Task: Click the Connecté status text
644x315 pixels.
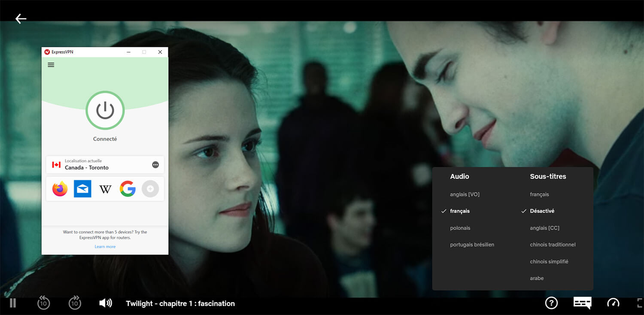Action: point(105,139)
